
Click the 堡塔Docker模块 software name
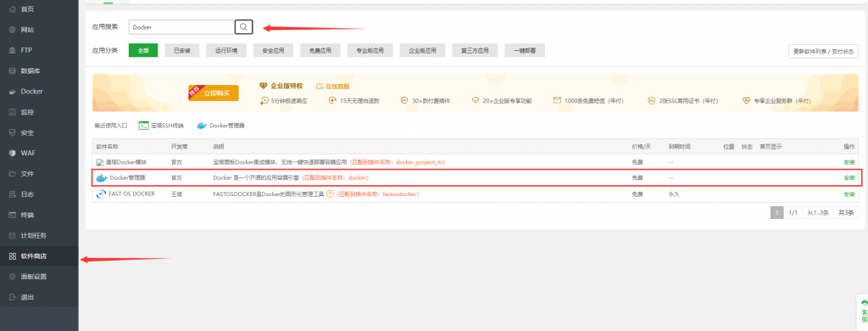(x=126, y=162)
